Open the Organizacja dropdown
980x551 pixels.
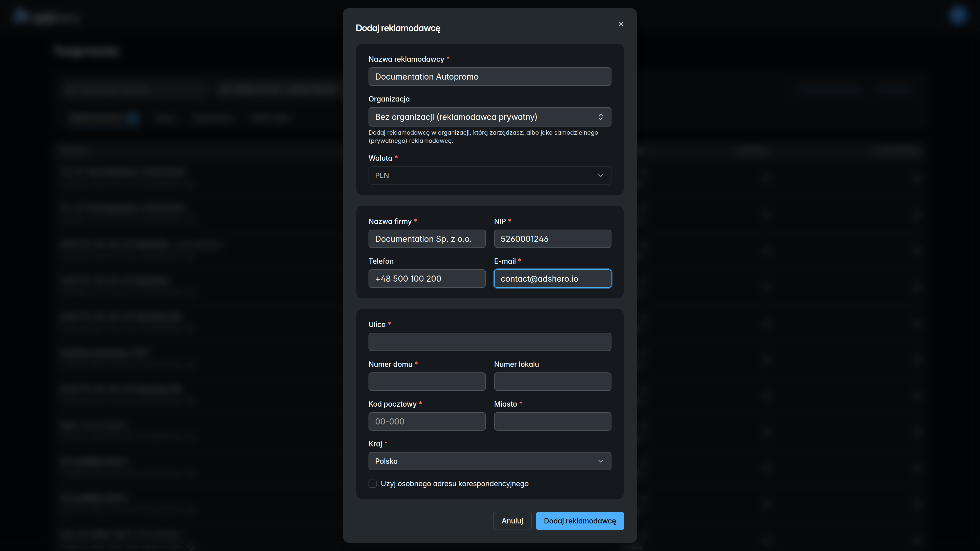point(490,117)
